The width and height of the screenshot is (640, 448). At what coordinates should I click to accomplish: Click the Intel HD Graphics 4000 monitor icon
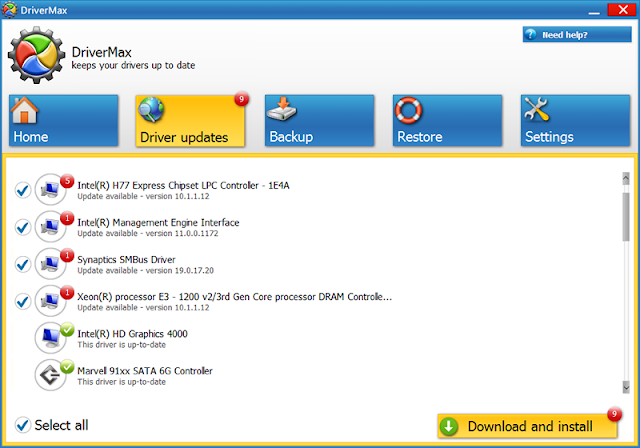coord(50,338)
